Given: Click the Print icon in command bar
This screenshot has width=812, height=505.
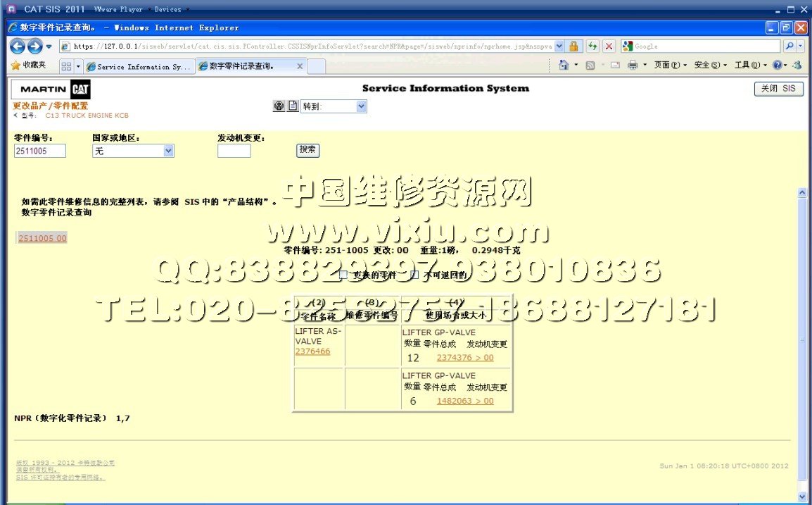Looking at the screenshot, I should 633,66.
